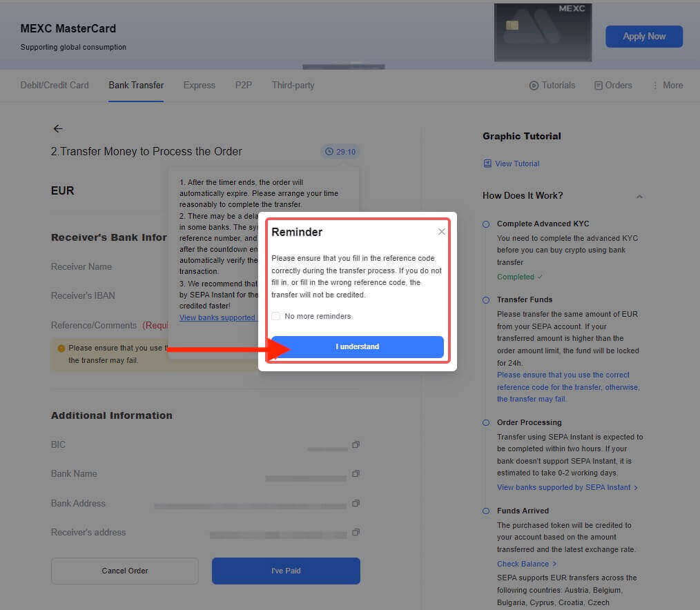Click the Apply Now button
Image resolution: width=700 pixels, height=610 pixels.
pos(644,36)
